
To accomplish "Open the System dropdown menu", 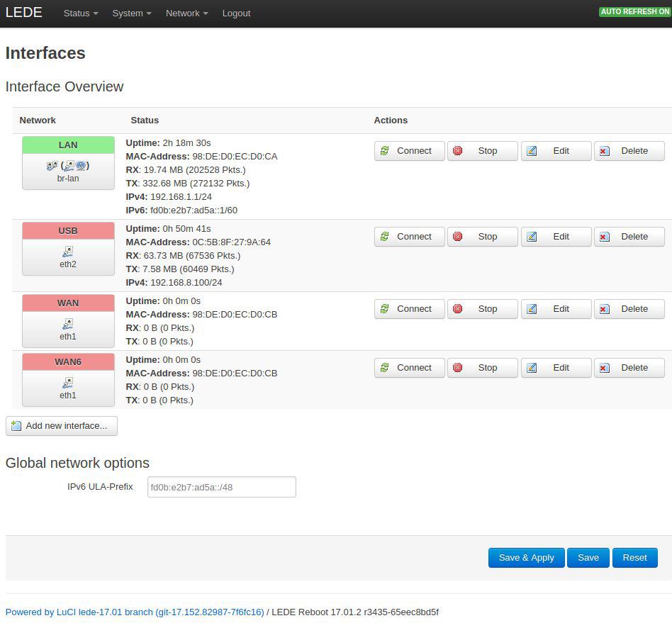I will coord(132,13).
